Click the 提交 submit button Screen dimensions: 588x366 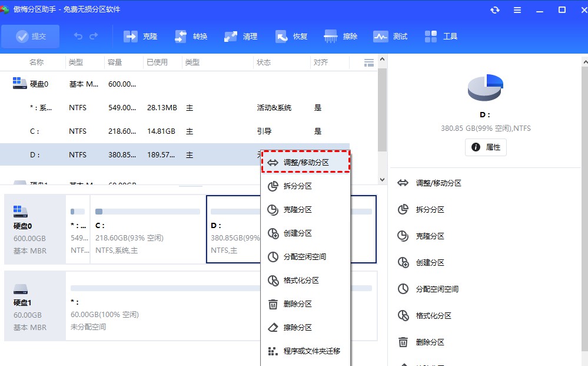tap(30, 37)
